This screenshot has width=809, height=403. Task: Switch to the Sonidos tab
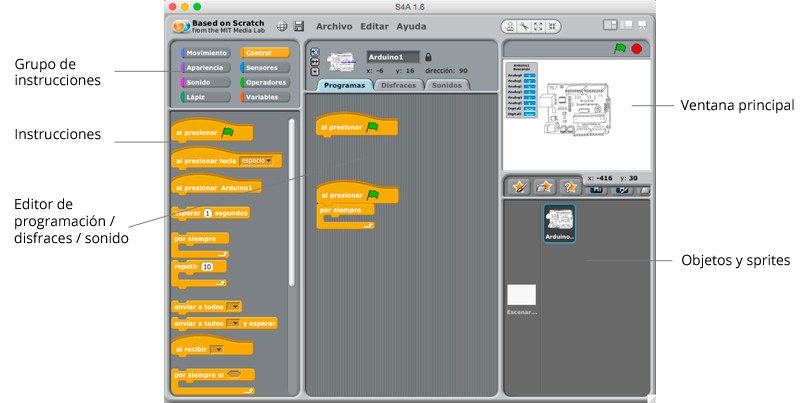point(447,85)
